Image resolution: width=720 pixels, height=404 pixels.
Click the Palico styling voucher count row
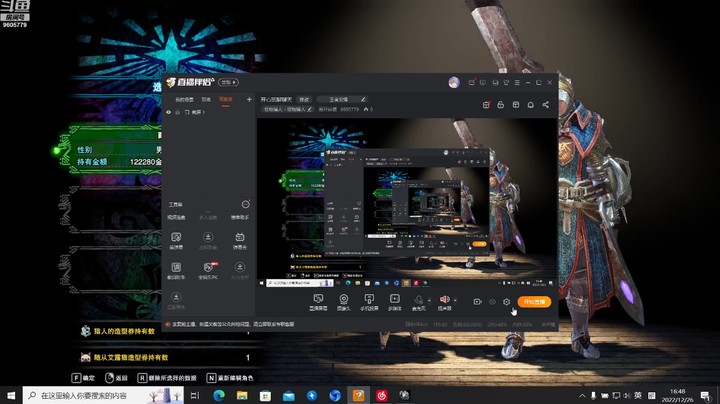[165, 357]
